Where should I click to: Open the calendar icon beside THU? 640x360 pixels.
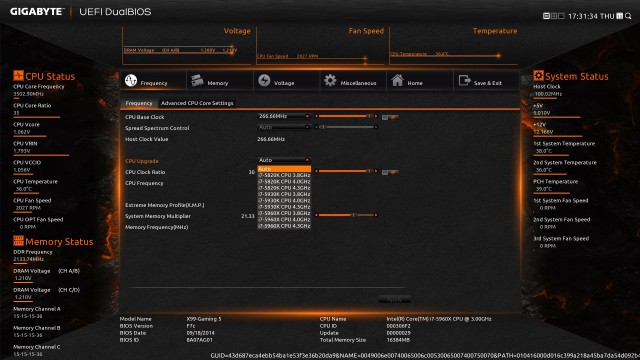click(620, 16)
